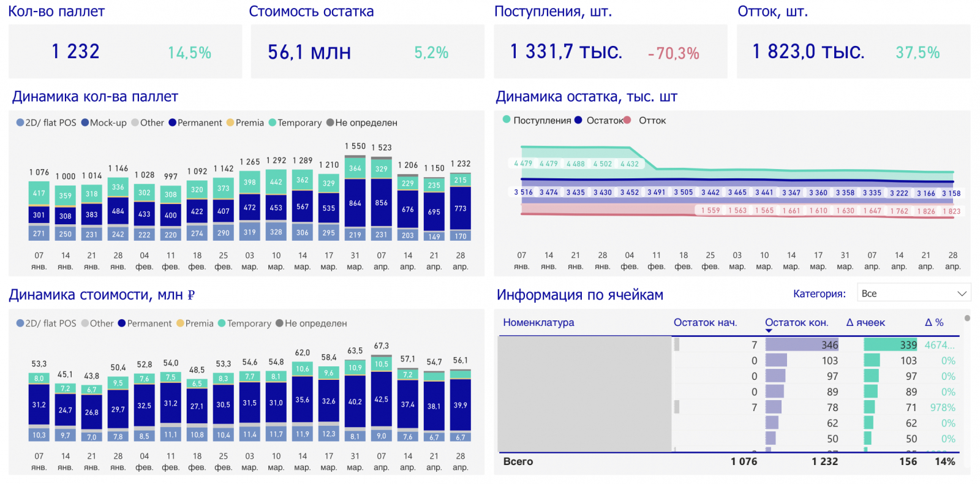
Task: Select Mock-up legend marker
Action: (x=85, y=123)
